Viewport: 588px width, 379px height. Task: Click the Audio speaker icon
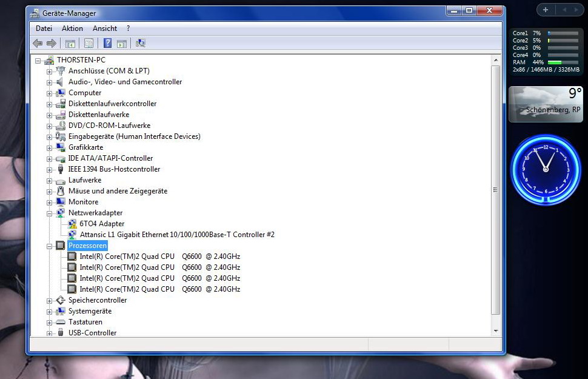click(x=61, y=81)
